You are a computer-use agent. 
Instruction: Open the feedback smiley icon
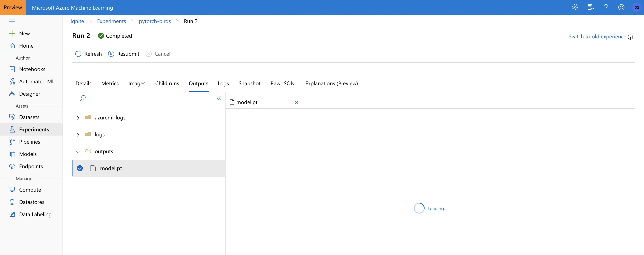click(621, 7)
